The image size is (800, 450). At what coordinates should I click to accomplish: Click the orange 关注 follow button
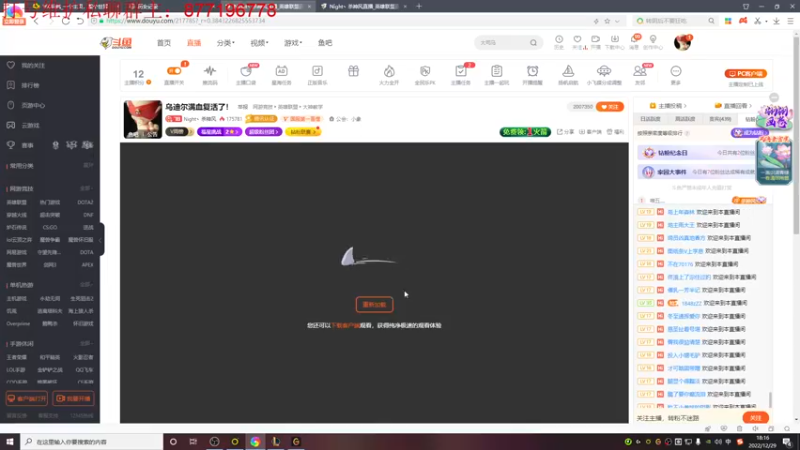tap(610, 107)
